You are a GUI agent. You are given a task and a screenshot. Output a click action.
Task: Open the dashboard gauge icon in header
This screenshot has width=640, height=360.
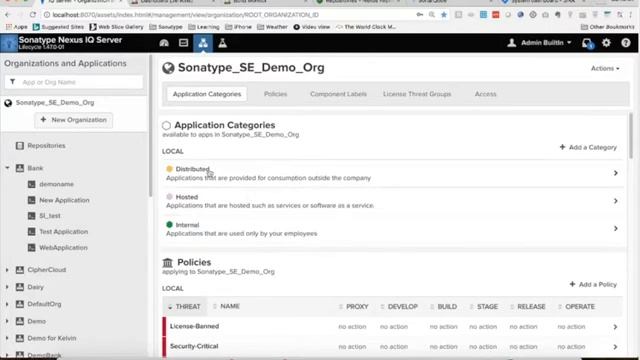164,43
